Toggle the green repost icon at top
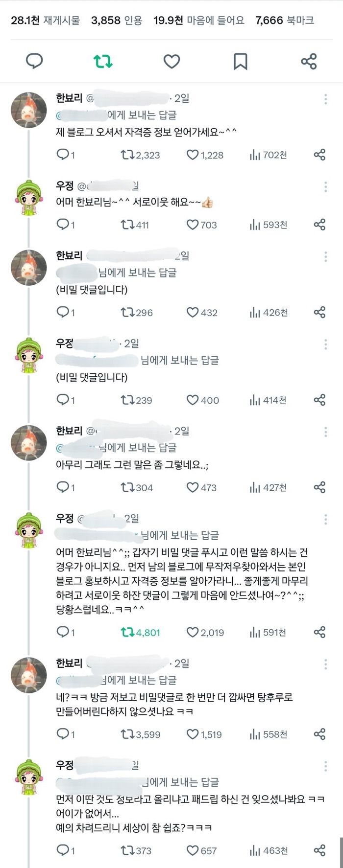Screen dimensions: 343x868 (x=103, y=62)
